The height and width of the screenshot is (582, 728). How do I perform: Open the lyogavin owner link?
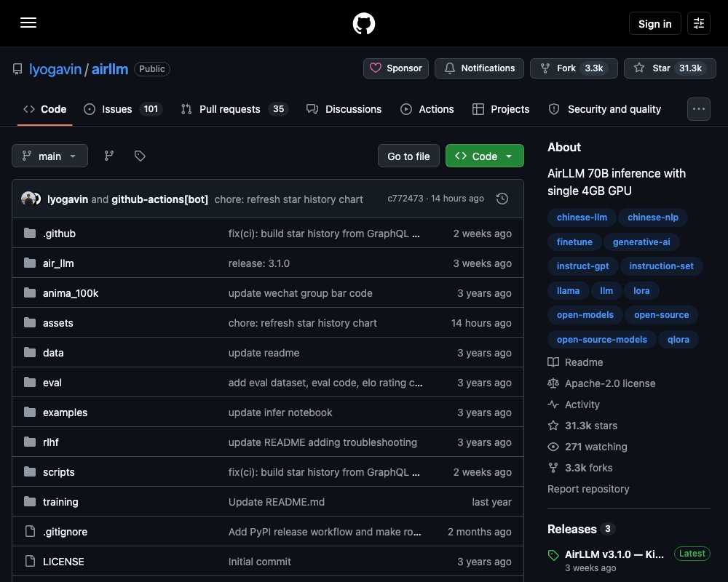tap(55, 69)
